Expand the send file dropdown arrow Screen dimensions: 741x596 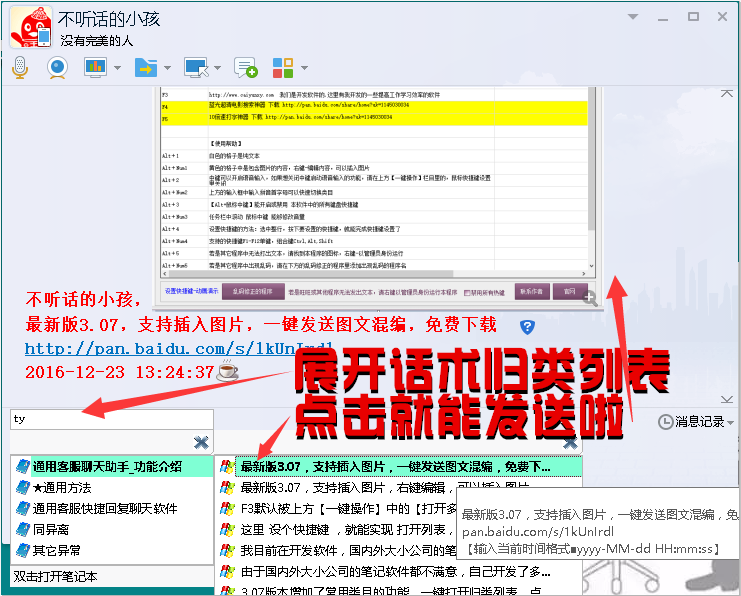167,68
